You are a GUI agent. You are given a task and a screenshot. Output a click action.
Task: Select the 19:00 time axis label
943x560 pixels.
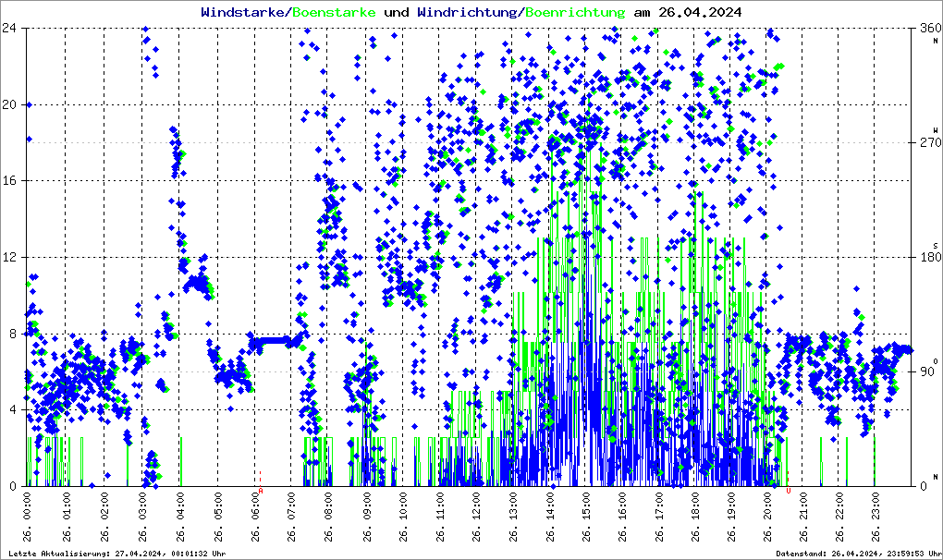(730, 517)
